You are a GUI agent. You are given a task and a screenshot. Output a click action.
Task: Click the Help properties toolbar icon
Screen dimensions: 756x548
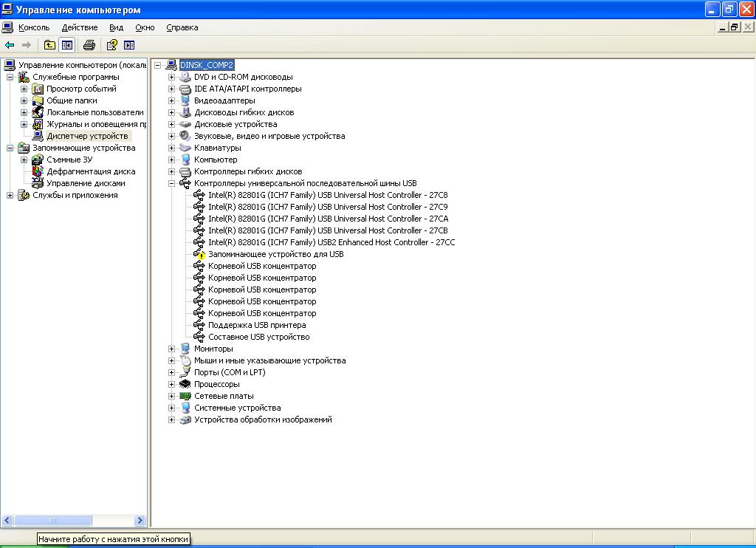click(x=112, y=45)
